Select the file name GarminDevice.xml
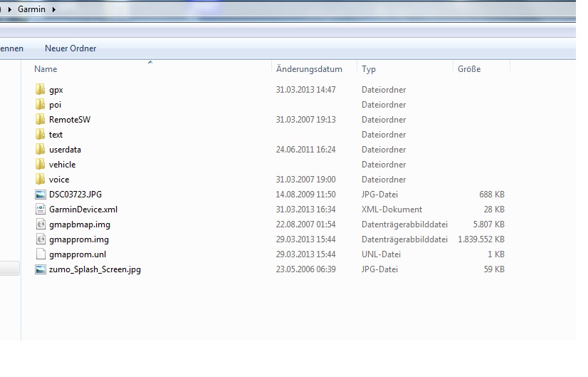This screenshot has height=377, width=588. pos(83,210)
